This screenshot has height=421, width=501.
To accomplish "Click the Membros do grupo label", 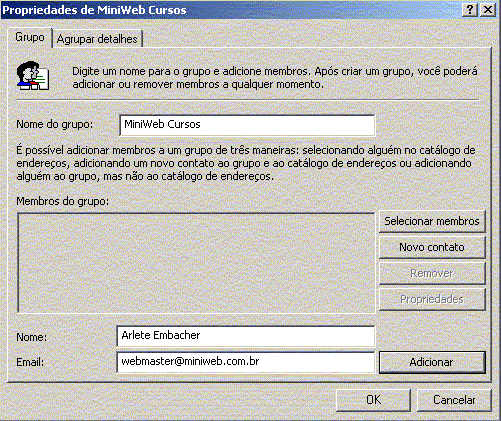I will click(x=63, y=201).
